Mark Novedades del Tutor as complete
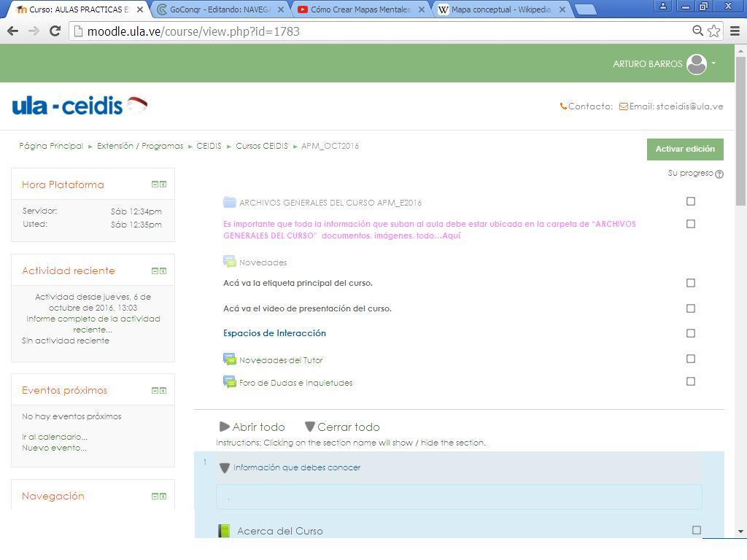The image size is (747, 560). [691, 359]
